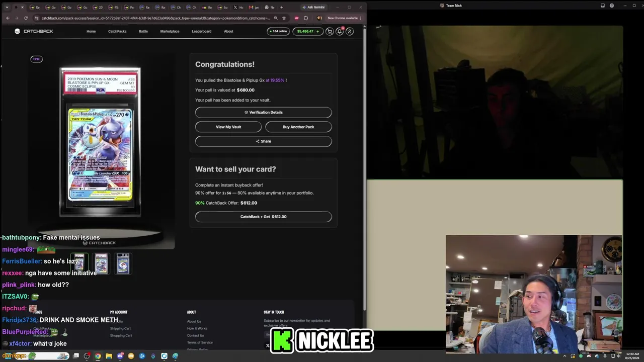Viewport: 644px width, 362px height.
Task: Open the Chrome three-dot menu
Action: pos(361,18)
